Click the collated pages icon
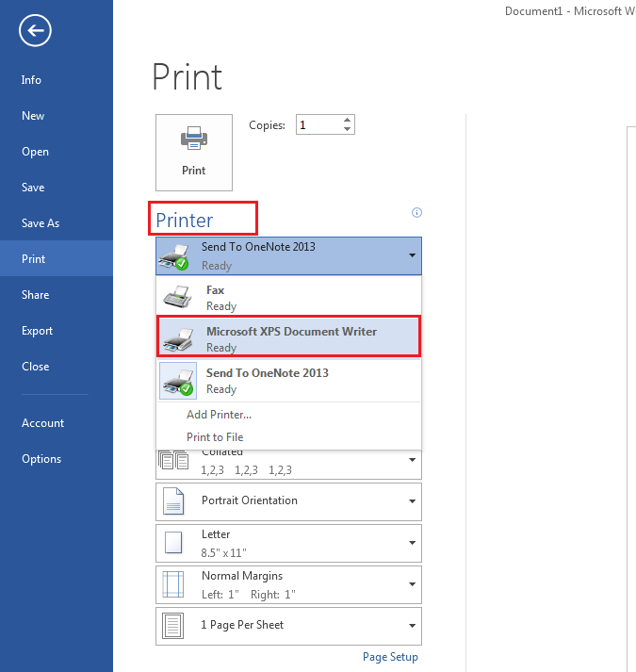Screen dimensions: 636x672 (173, 460)
